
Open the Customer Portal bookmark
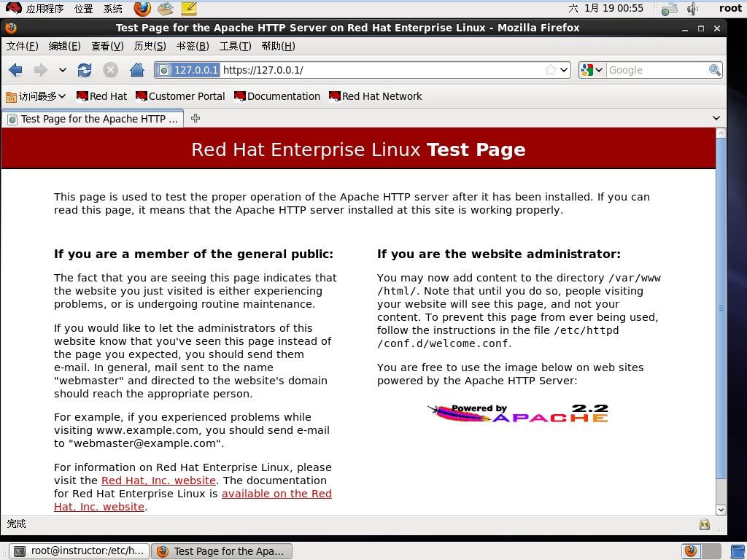[x=181, y=96]
